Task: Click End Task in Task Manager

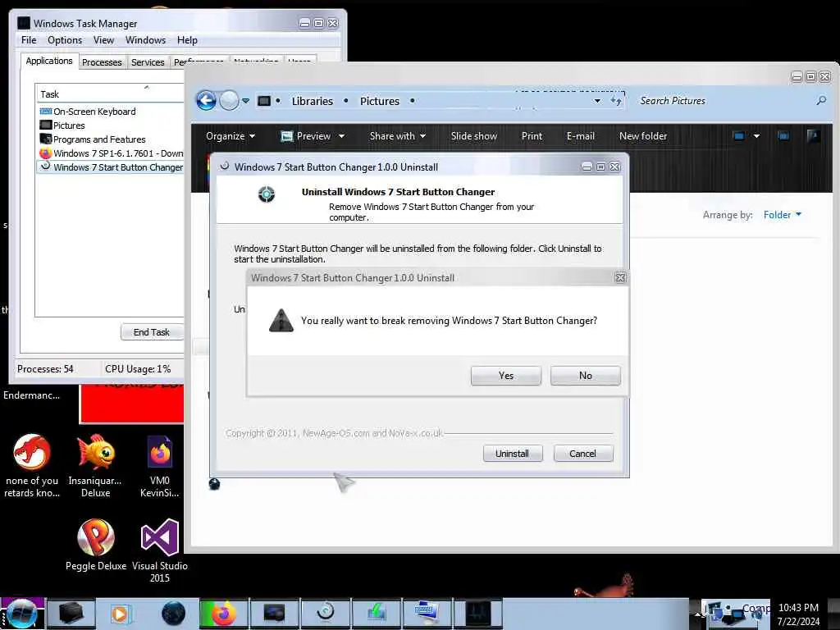Action: [152, 332]
